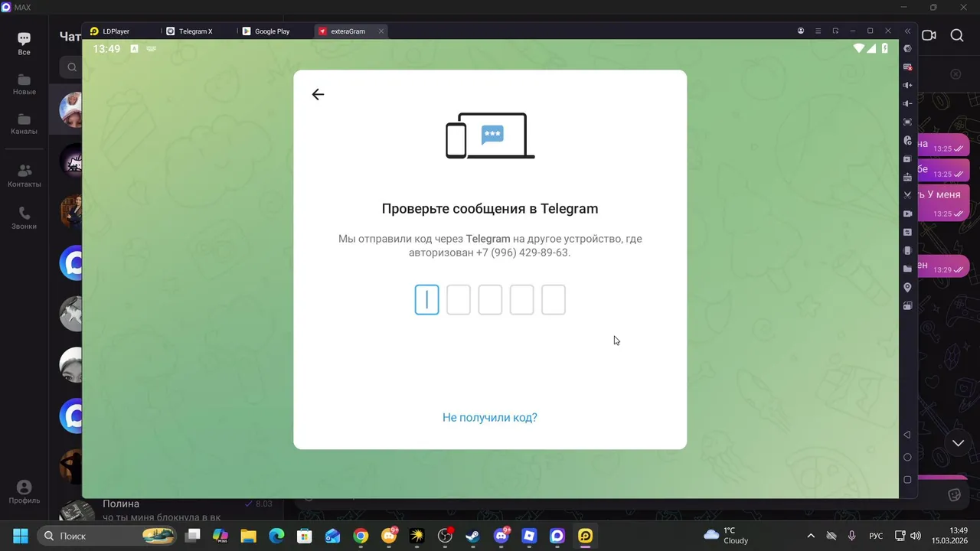Open 'Каналы' in MAX sidebar
980x551 pixels.
click(24, 124)
